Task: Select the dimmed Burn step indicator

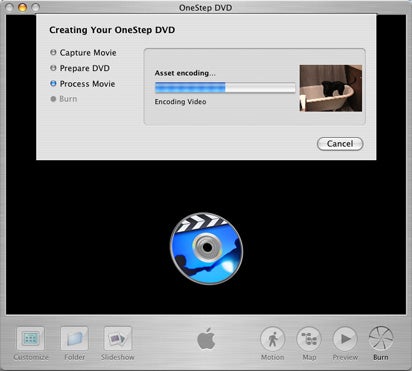Action: coord(53,99)
